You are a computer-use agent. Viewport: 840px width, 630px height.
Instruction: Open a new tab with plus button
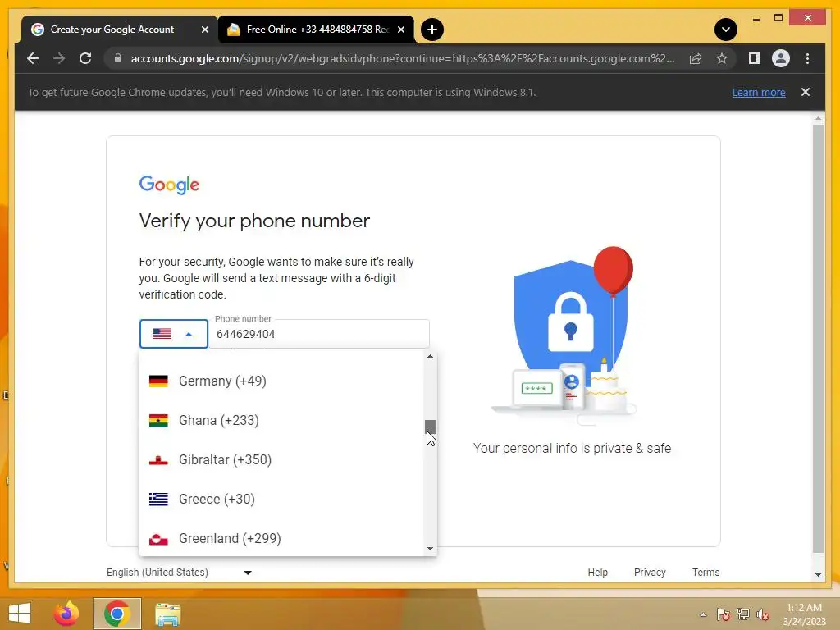click(431, 30)
